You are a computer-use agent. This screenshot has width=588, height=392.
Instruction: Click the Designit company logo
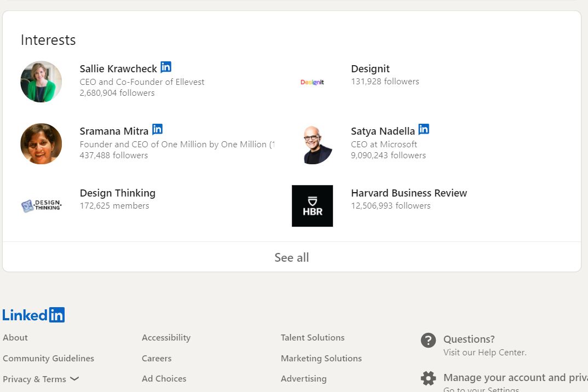(312, 82)
